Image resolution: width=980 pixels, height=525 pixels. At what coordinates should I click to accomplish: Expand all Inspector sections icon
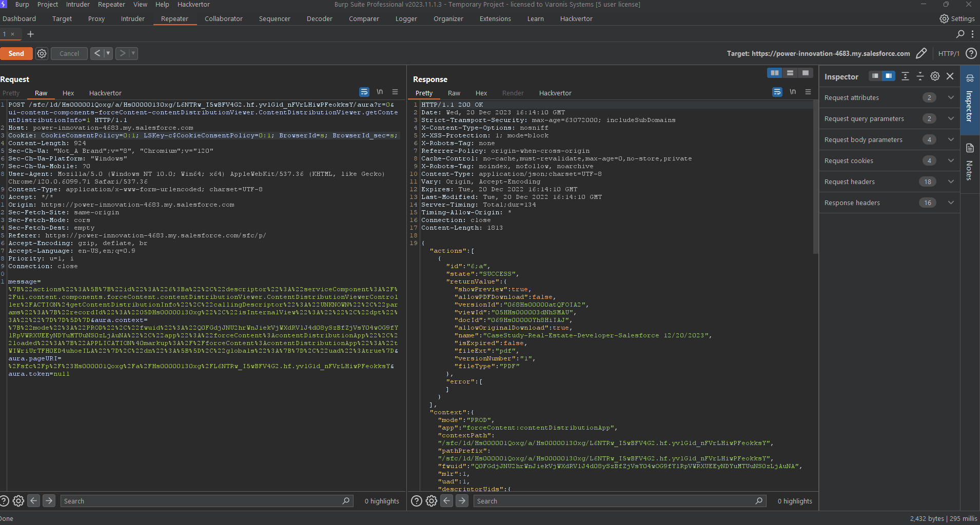click(x=906, y=76)
